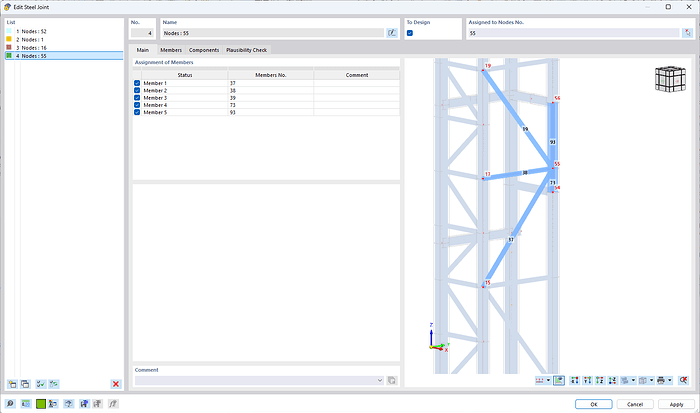Open the Plausibility Check tab
This screenshot has height=413, width=700.
(x=246, y=50)
